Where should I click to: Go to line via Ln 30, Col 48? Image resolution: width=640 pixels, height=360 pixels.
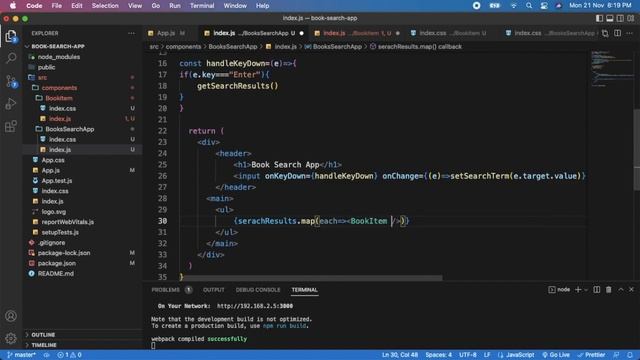400,355
